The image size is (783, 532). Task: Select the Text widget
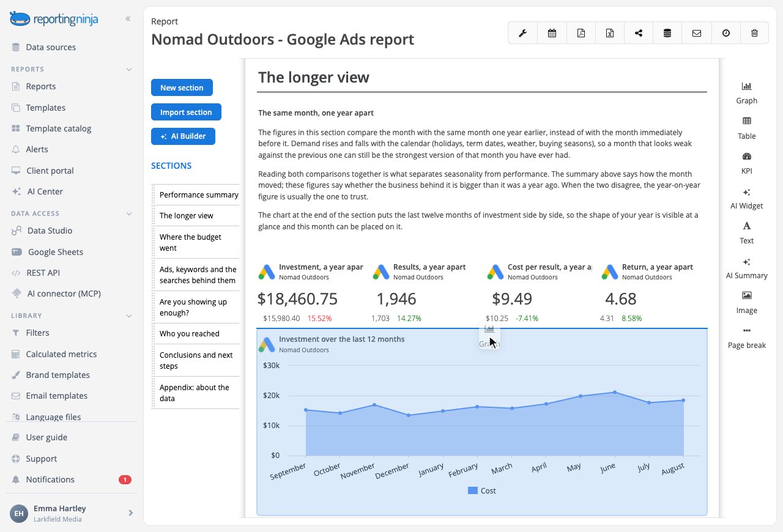[x=747, y=233]
